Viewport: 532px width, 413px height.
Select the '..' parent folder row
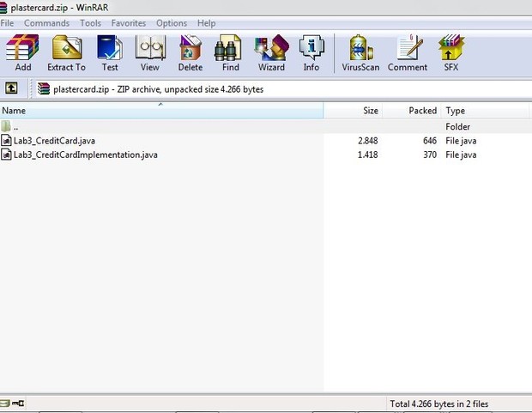266,126
